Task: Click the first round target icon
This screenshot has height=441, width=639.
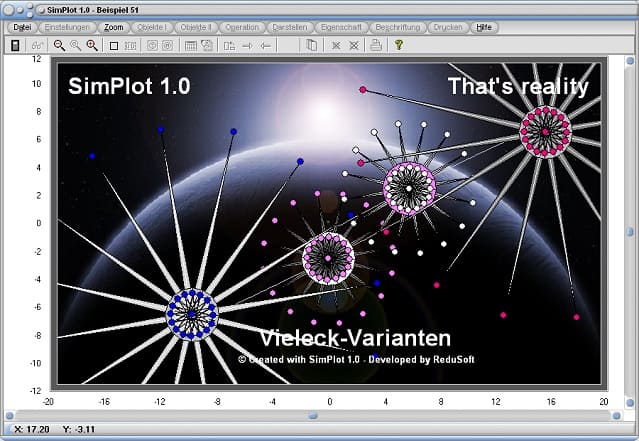Action: tap(152, 45)
